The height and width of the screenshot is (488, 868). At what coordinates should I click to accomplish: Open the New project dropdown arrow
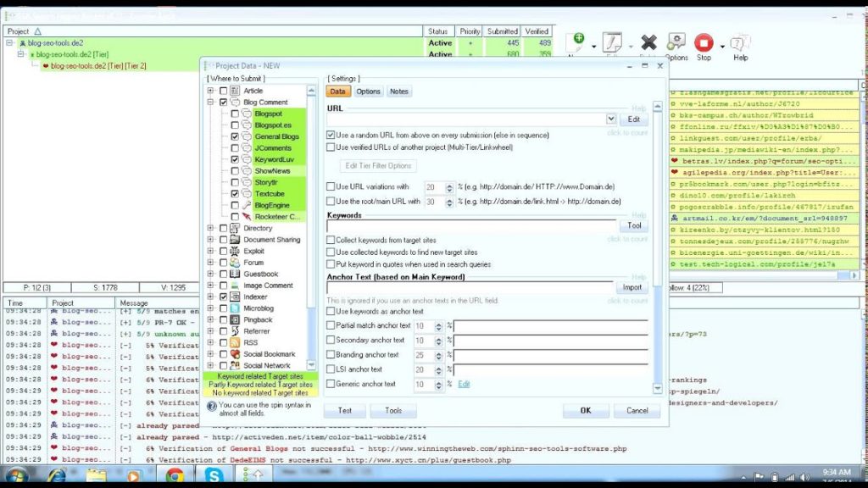click(593, 47)
